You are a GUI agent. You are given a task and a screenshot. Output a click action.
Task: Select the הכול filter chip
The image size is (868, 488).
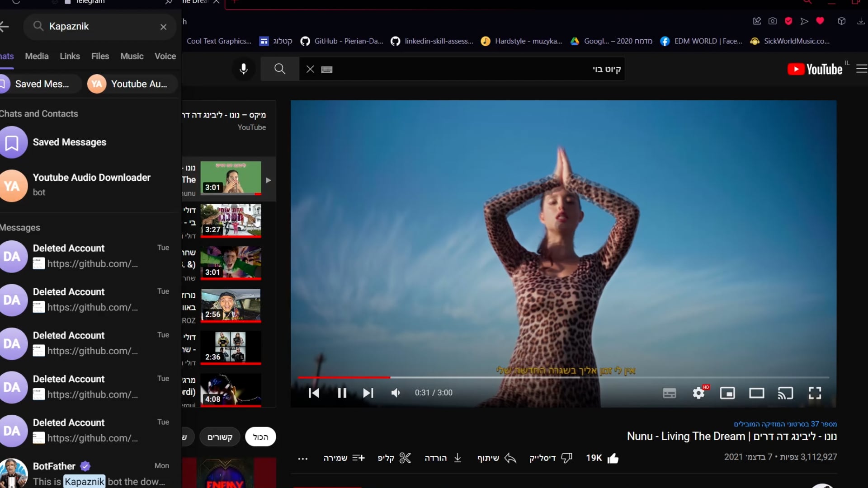(x=260, y=437)
